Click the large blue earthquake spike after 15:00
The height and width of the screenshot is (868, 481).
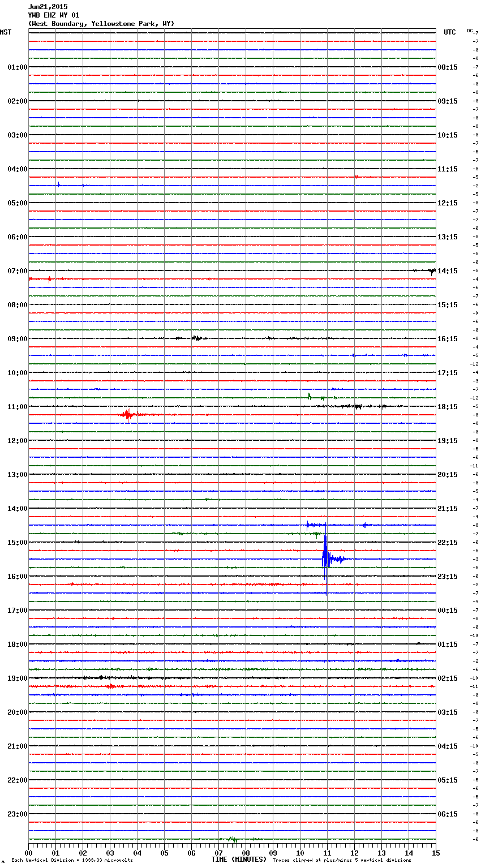click(325, 559)
